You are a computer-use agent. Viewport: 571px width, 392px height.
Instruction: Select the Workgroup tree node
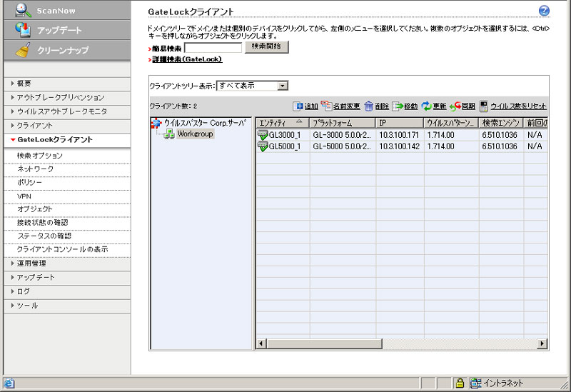pos(195,134)
